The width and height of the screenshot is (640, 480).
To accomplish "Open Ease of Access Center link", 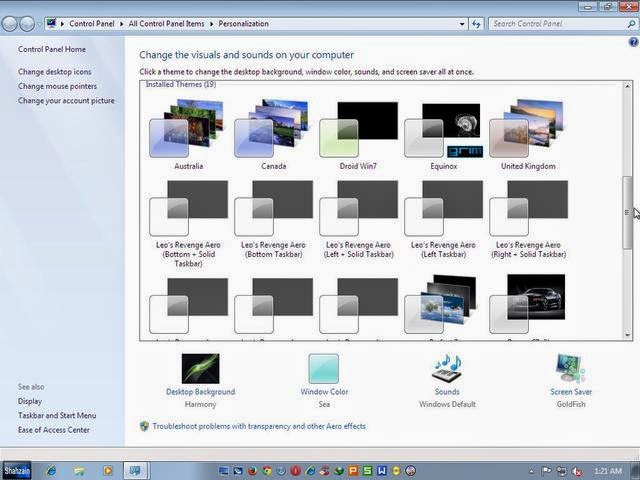I will click(x=54, y=430).
